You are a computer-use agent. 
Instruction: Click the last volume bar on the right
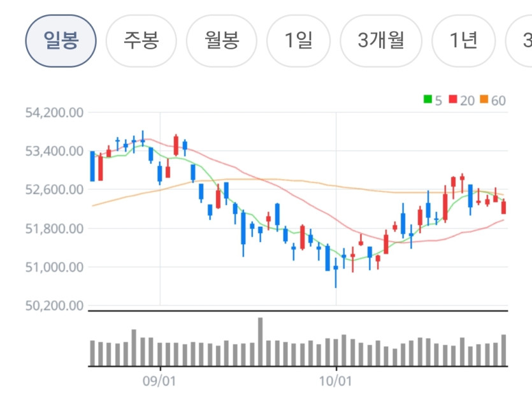pos(503,350)
